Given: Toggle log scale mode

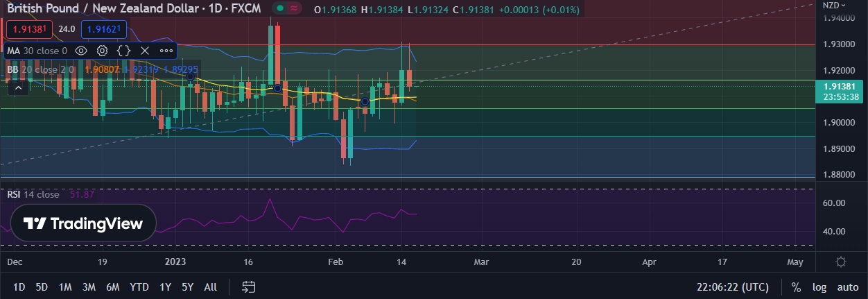Looking at the screenshot, I should point(819,287).
